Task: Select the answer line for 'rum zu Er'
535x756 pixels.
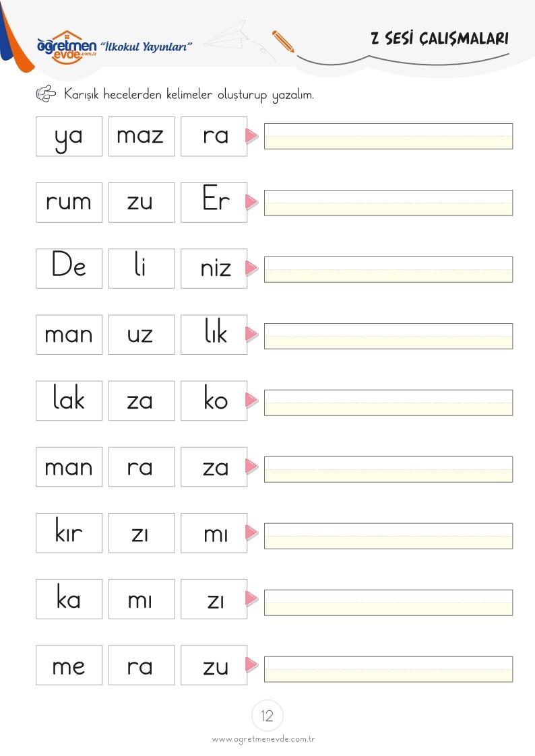Action: point(388,203)
